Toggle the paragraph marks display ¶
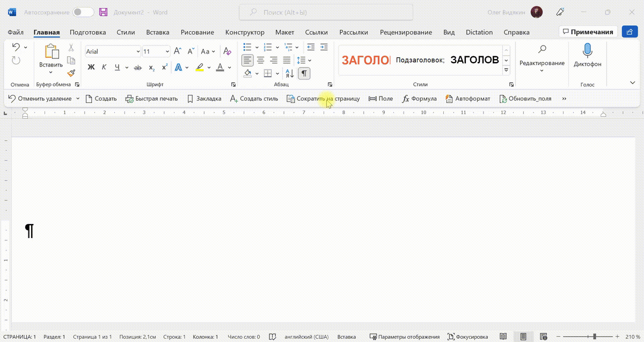 [x=304, y=73]
